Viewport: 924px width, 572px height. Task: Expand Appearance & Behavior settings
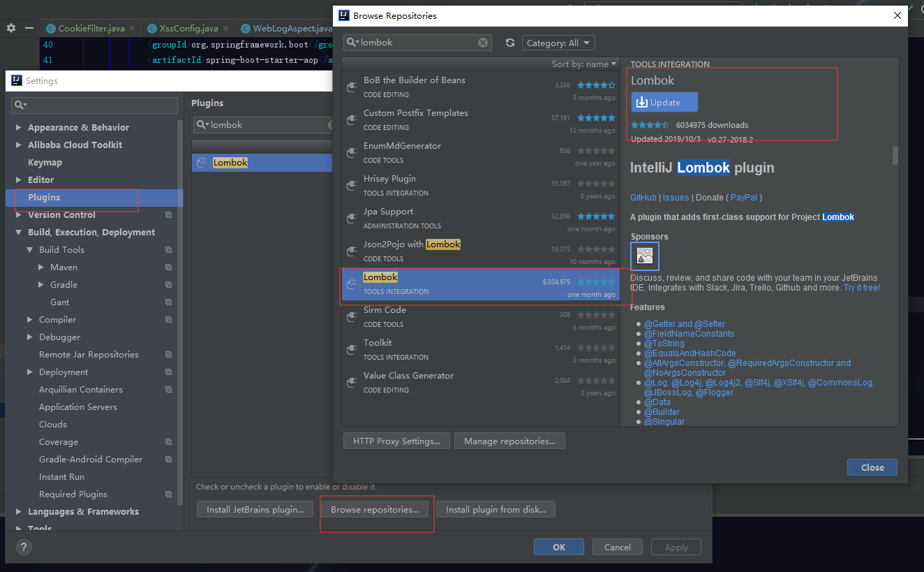tap(19, 127)
